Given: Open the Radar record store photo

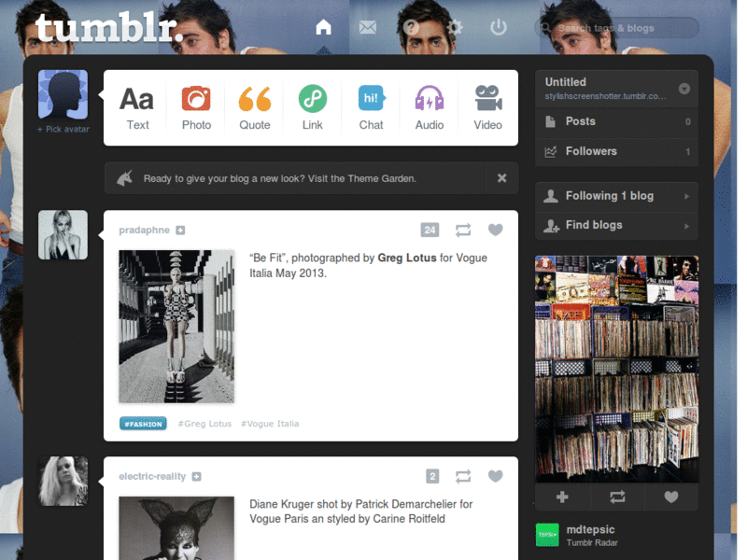Looking at the screenshot, I should tap(616, 369).
